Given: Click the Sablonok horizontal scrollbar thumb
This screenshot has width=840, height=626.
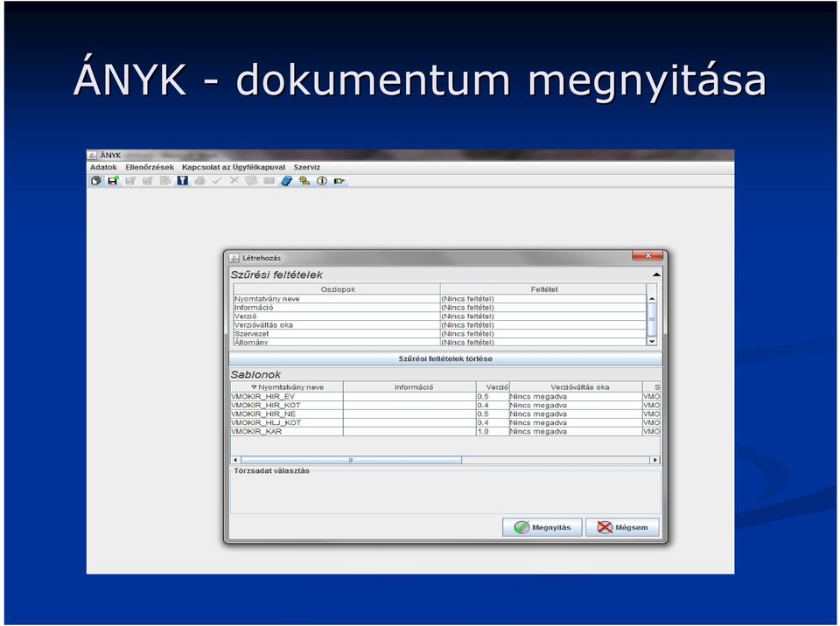Looking at the screenshot, I should click(x=352, y=460).
